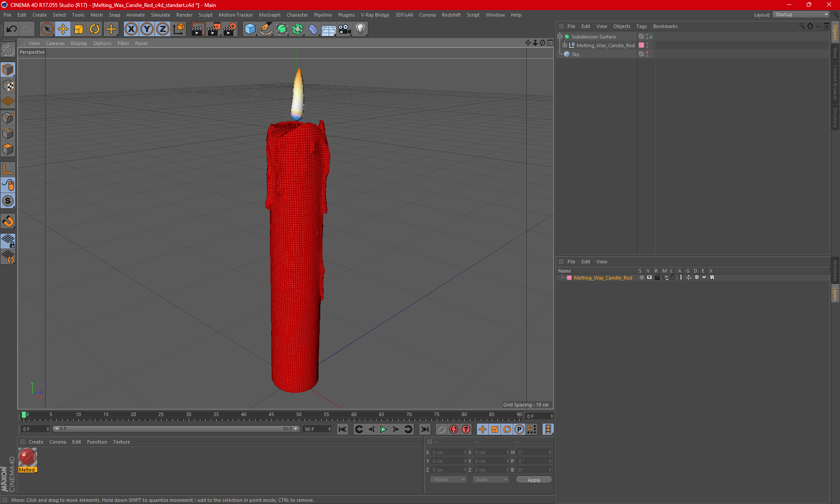
Task: Open the Simulate menu
Action: 160,15
